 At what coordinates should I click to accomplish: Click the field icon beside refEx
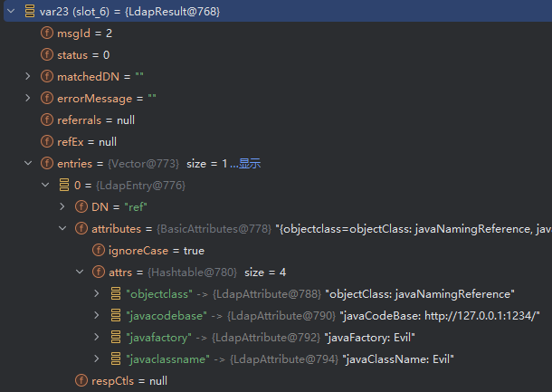point(46,141)
